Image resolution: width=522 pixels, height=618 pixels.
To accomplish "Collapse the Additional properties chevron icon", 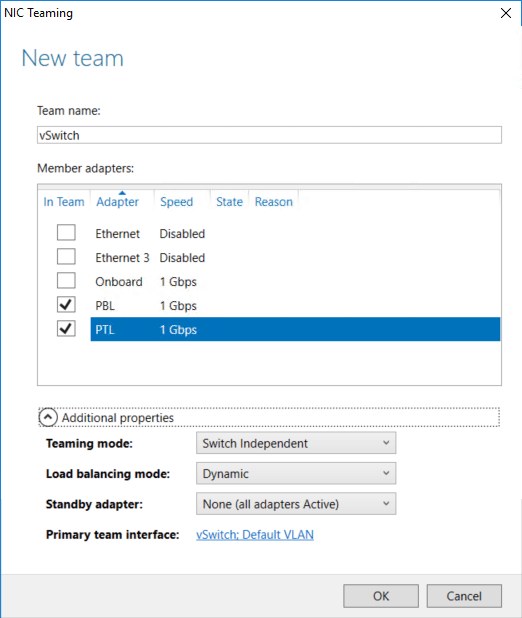I will 48,417.
